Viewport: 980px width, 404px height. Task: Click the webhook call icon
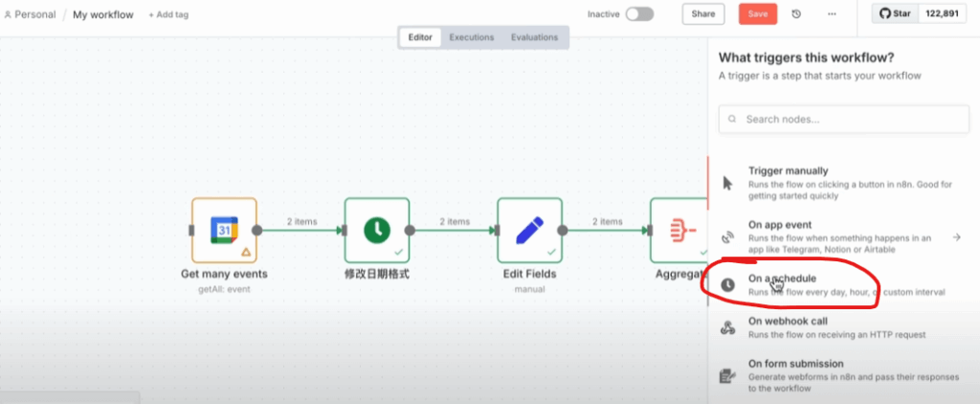click(728, 327)
